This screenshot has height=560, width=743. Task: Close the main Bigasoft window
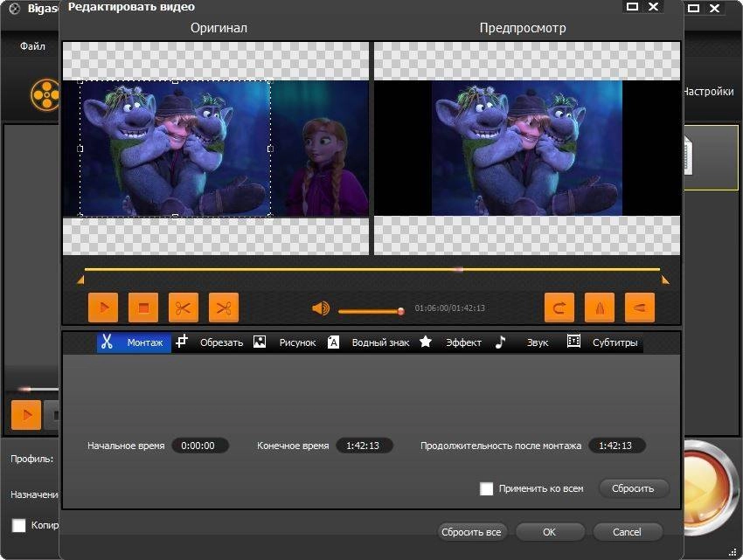[x=714, y=8]
